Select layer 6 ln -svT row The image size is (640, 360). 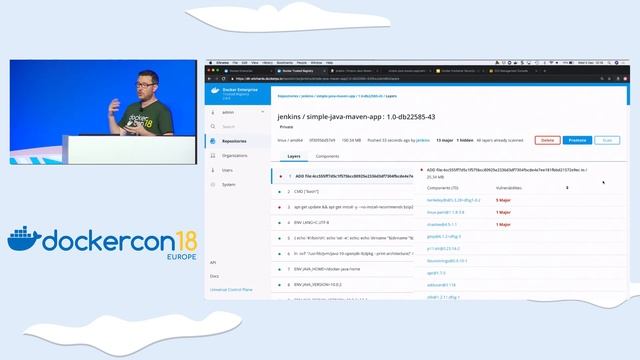tap(343, 254)
